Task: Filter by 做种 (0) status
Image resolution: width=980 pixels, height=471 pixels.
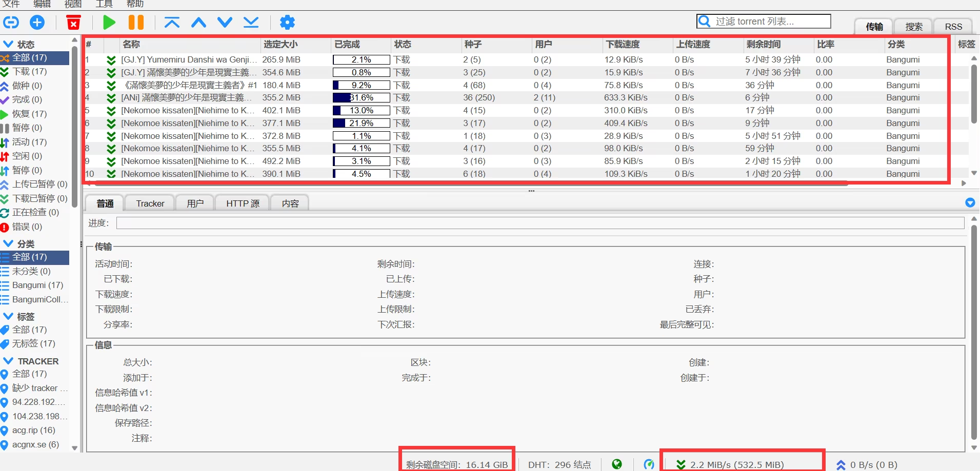Action: point(27,86)
